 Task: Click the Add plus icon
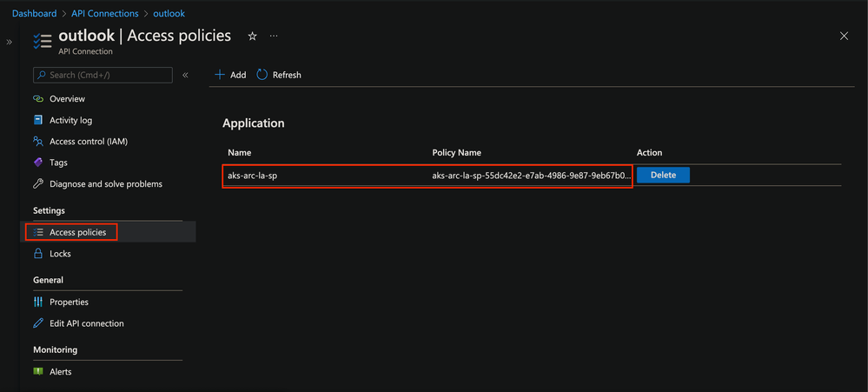[x=221, y=75]
